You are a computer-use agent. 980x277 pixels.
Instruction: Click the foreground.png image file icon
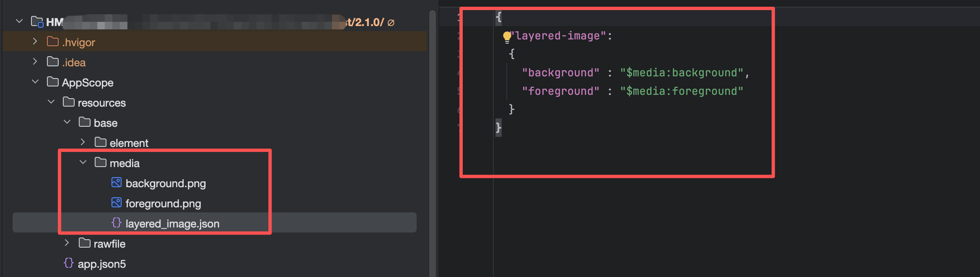coord(117,203)
